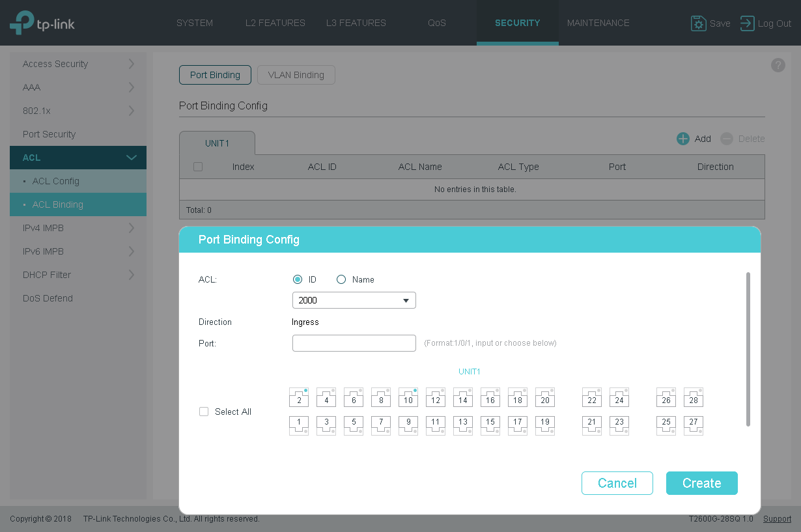Select port 2 icon in UNIT1
Viewport: 801px width, 532px height.
[299, 398]
